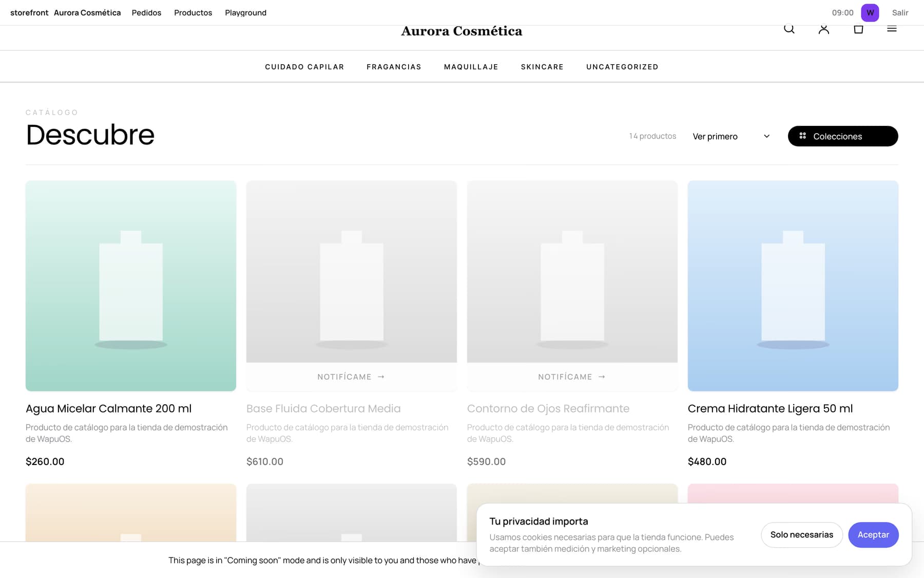Go to Skincare category
Screen dimensions: 924x578
[x=542, y=67]
